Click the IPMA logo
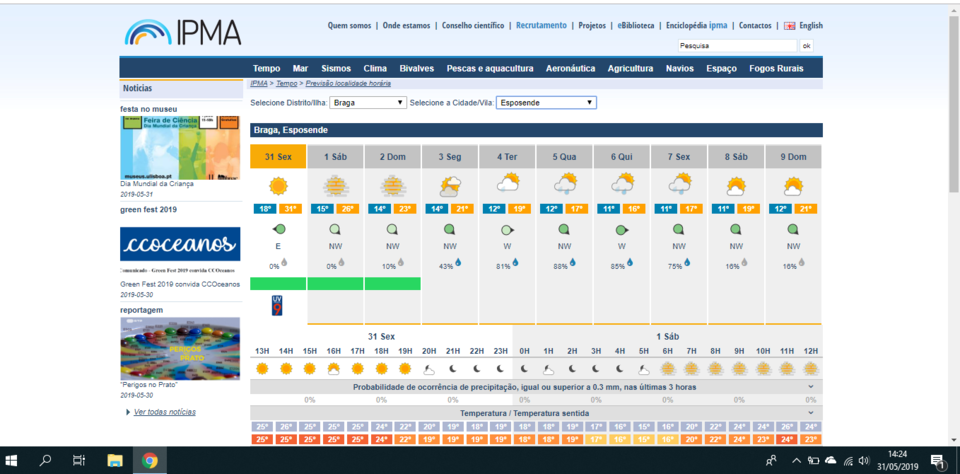 183,31
